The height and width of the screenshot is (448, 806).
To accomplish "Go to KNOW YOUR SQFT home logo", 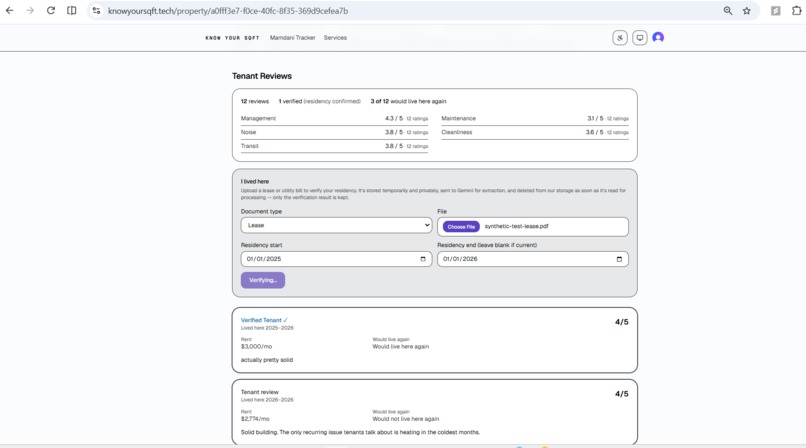I will [x=232, y=38].
